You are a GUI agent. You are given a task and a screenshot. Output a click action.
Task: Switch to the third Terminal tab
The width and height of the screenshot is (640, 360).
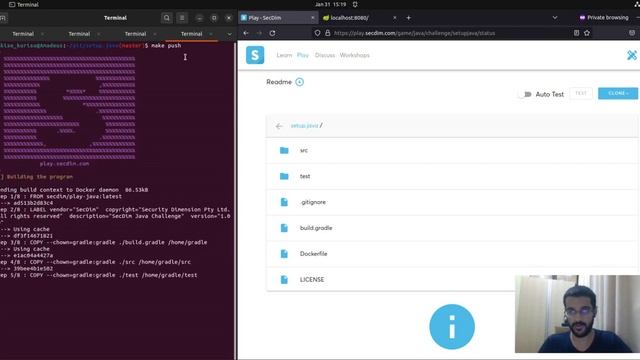coord(136,34)
